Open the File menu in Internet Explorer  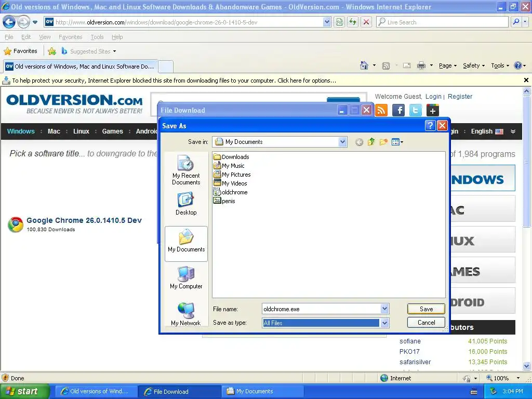coord(9,37)
